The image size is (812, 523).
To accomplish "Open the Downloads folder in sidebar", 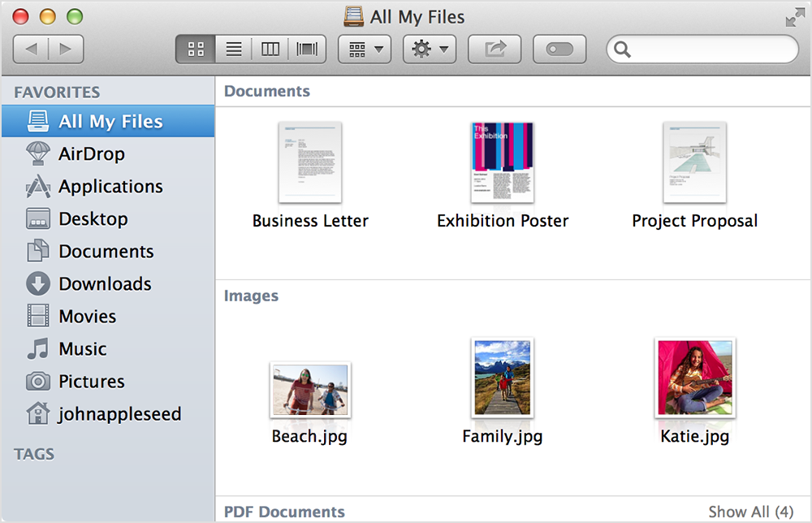I will (108, 283).
